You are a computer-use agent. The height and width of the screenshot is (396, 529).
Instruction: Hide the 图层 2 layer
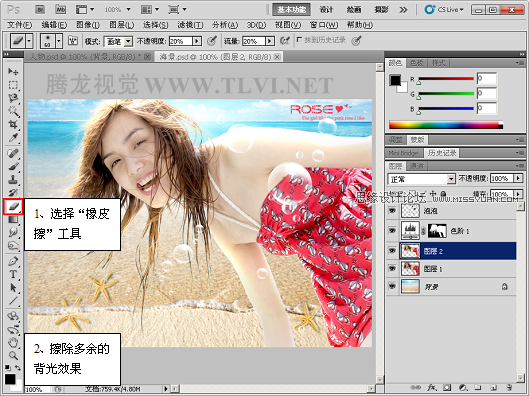tap(392, 251)
